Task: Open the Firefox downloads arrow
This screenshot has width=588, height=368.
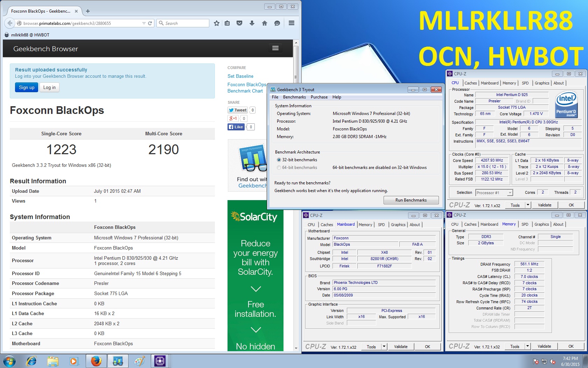Action: (252, 23)
